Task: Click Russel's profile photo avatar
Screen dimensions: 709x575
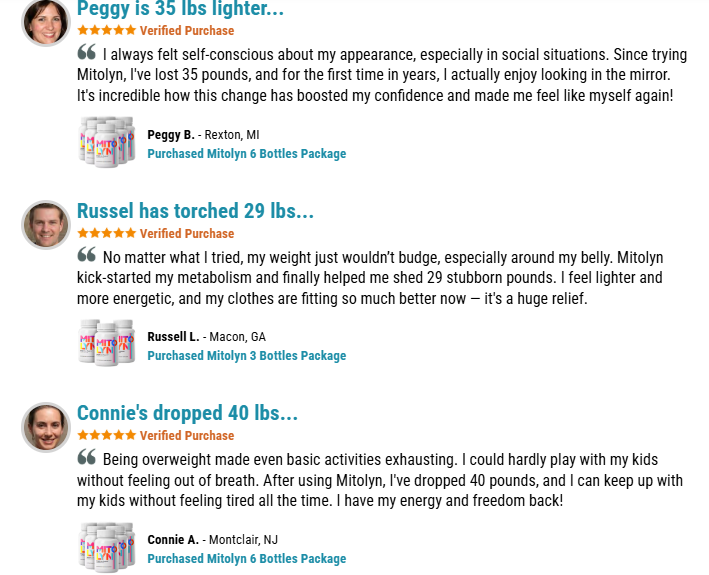Action: coord(46,225)
